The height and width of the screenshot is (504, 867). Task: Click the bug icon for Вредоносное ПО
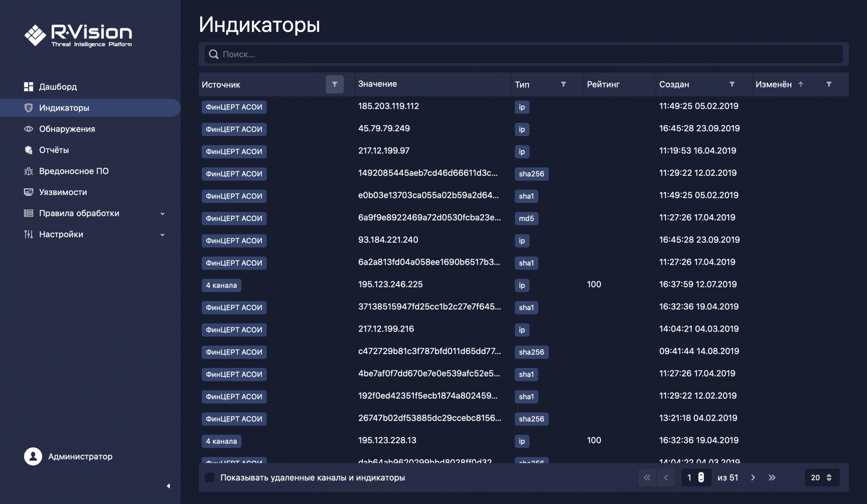pos(29,171)
